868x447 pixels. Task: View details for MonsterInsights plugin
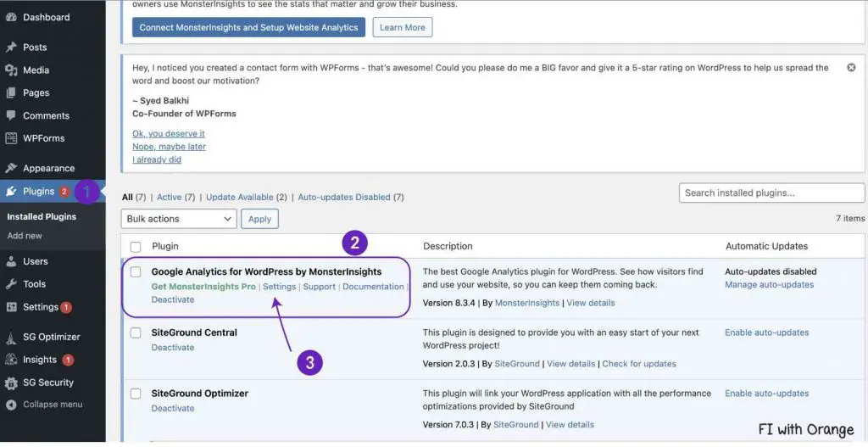591,303
